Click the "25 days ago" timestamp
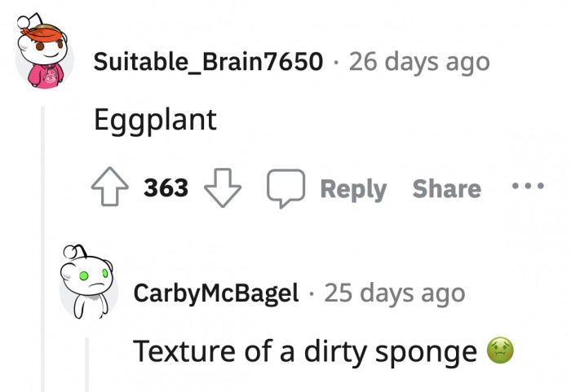This screenshot has width=571, height=392. click(x=394, y=293)
